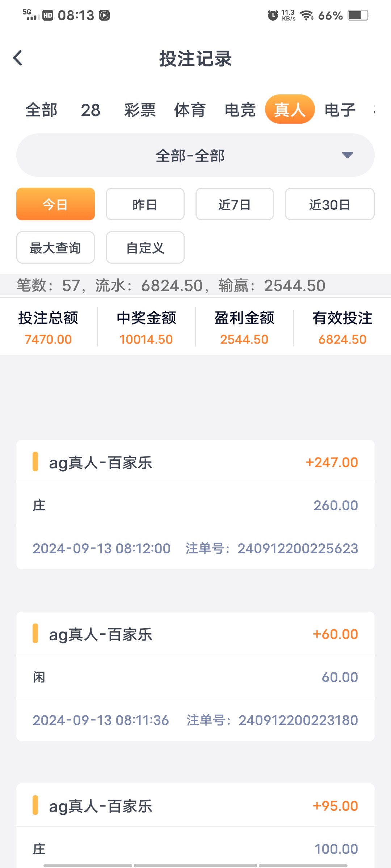This screenshot has width=391, height=868.
Task: Switch to the 彩票 tab
Action: click(140, 110)
